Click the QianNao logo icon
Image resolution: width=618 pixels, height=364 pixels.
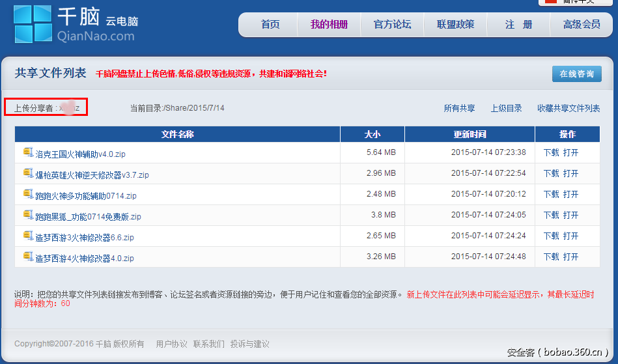point(33,24)
